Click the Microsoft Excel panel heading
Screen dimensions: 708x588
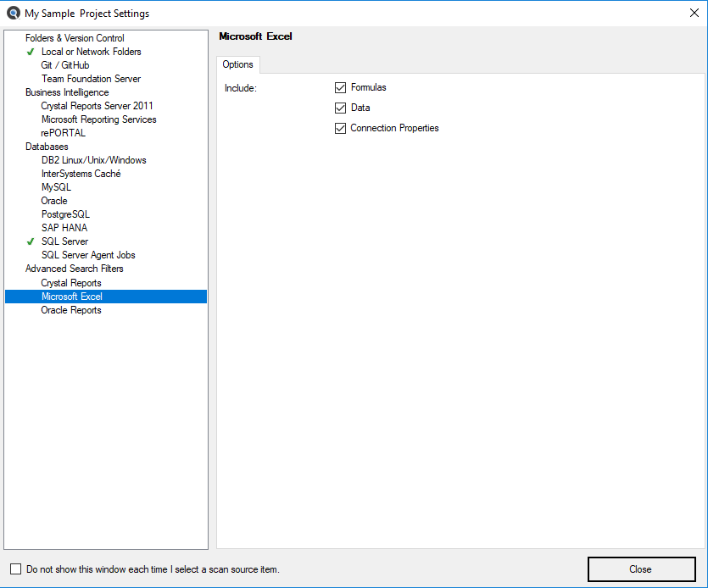255,36
